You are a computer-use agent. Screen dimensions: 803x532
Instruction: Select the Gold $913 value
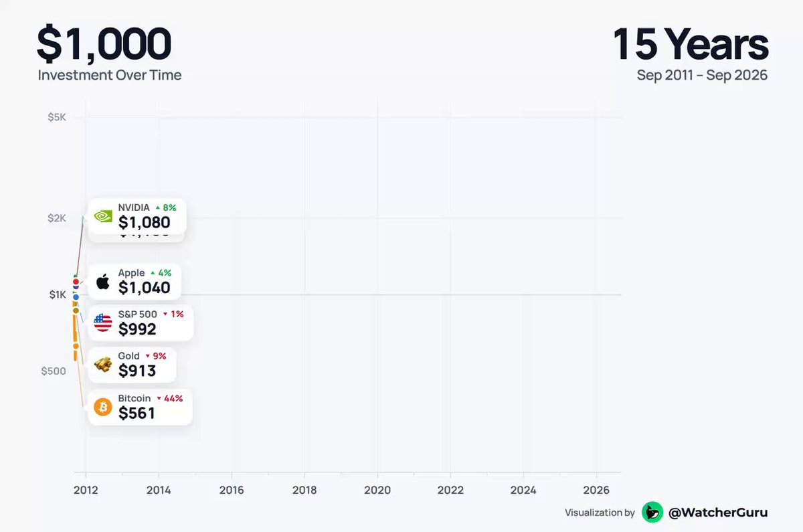pyautogui.click(x=137, y=371)
